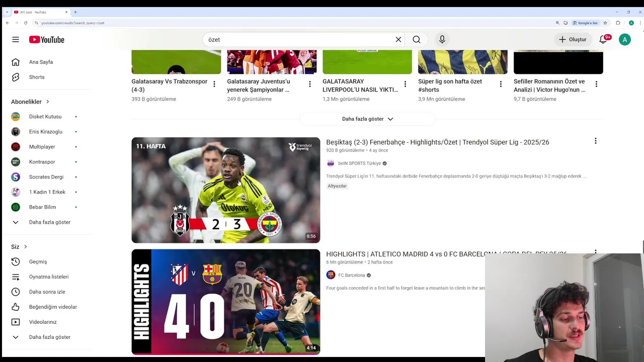The height and width of the screenshot is (362, 644).
Task: Open the browser zoom magnifier icon
Action: point(557,23)
